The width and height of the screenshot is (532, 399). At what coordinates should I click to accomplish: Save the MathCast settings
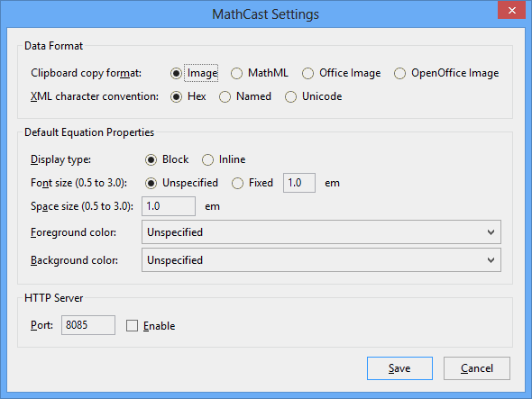point(399,368)
